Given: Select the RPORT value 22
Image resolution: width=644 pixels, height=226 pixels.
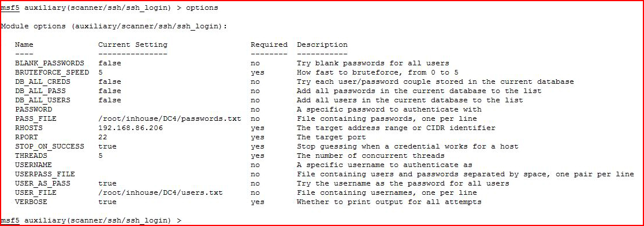Looking at the screenshot, I should [103, 137].
